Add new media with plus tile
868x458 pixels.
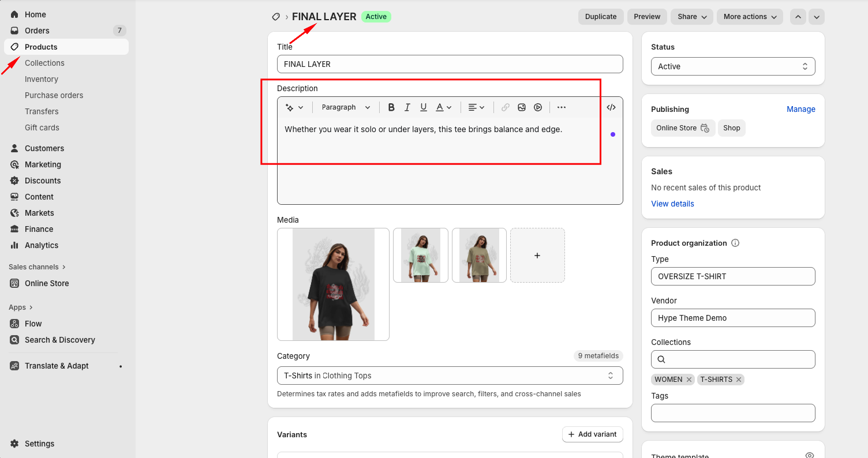pos(537,255)
